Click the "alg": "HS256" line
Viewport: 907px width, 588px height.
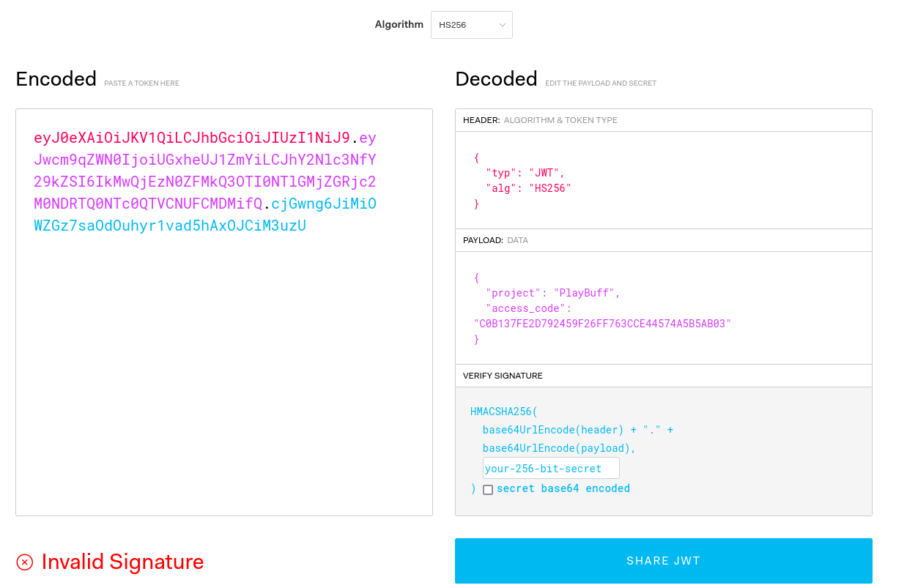click(528, 188)
